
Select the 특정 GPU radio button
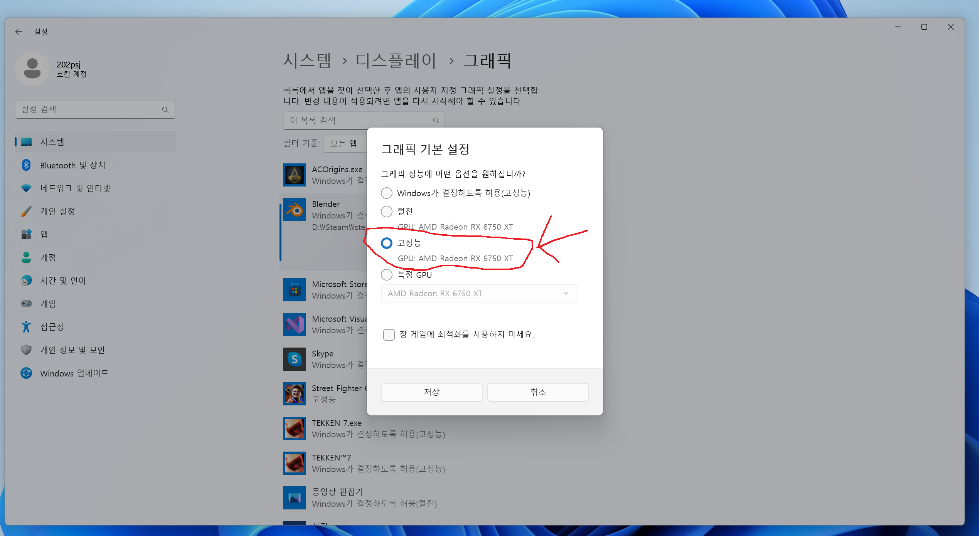tap(387, 275)
